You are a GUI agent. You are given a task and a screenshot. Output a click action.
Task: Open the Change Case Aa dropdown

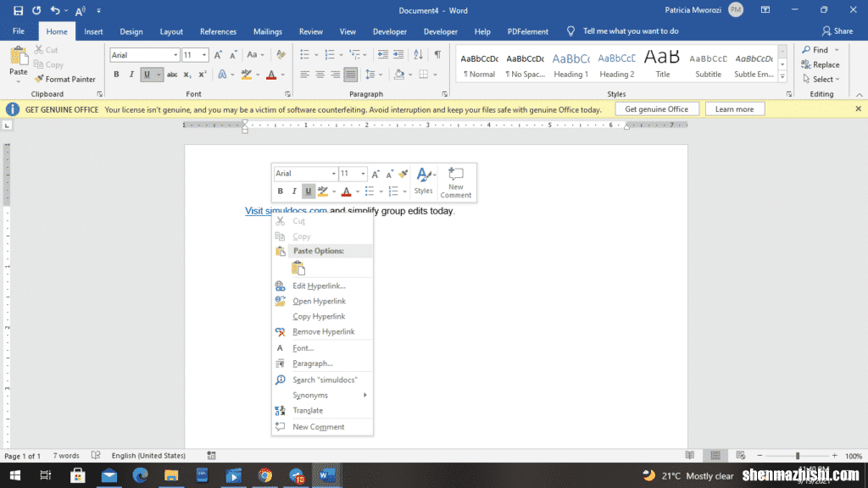pos(255,55)
